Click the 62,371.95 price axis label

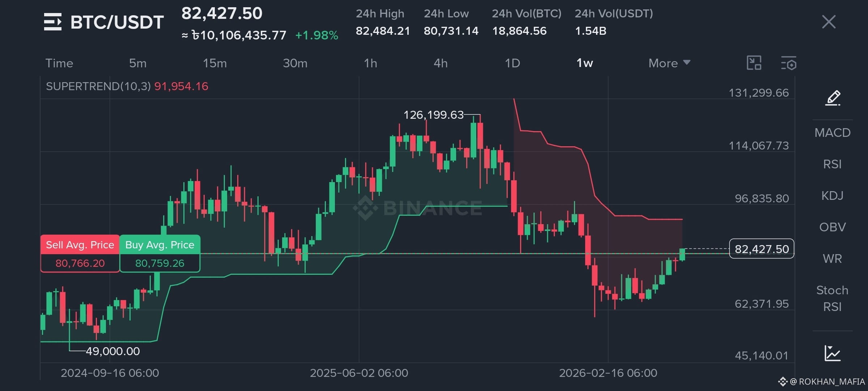pyautogui.click(x=762, y=304)
